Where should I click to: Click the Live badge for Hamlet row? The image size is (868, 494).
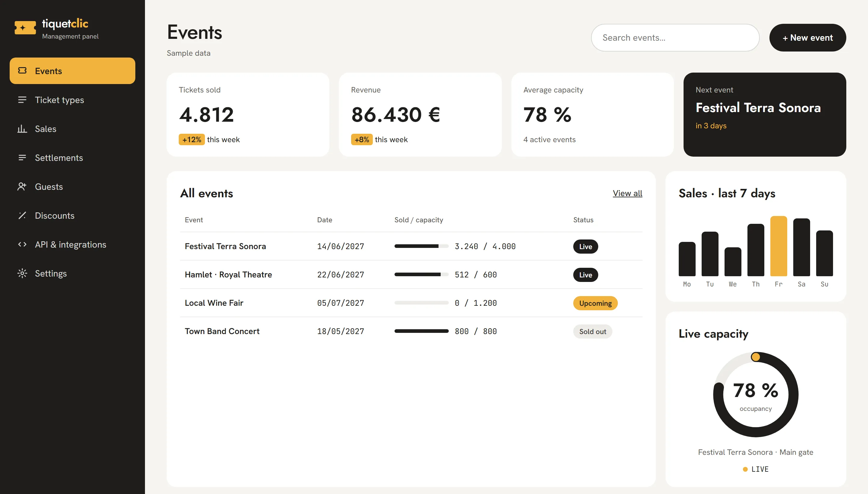click(585, 275)
